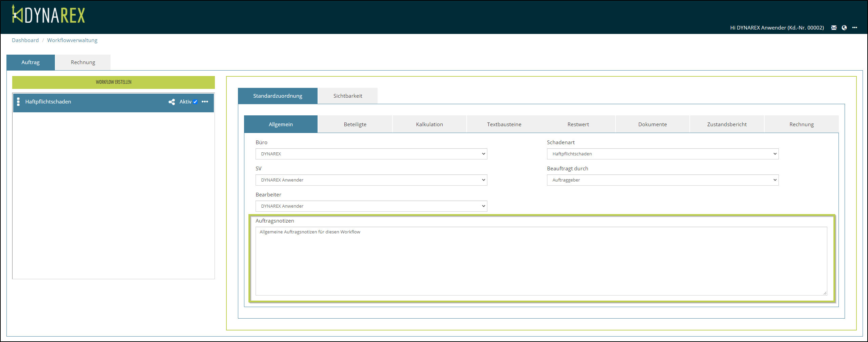
Task: Open the Zustandsbericht tab
Action: [x=727, y=125]
